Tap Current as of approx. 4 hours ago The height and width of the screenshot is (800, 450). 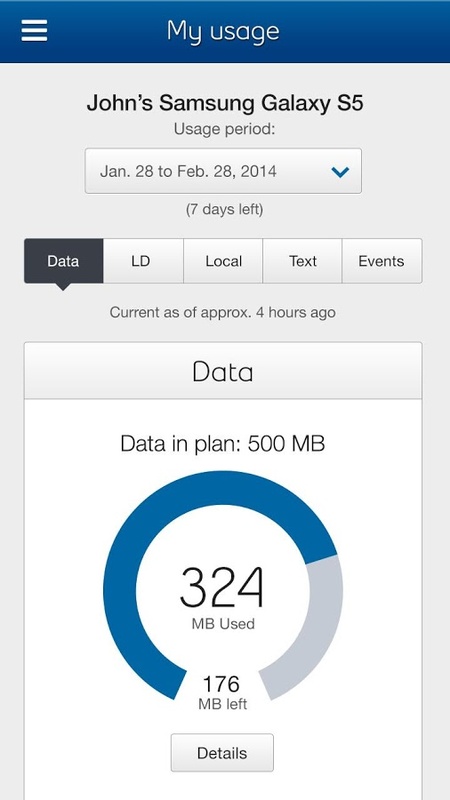pos(222,312)
